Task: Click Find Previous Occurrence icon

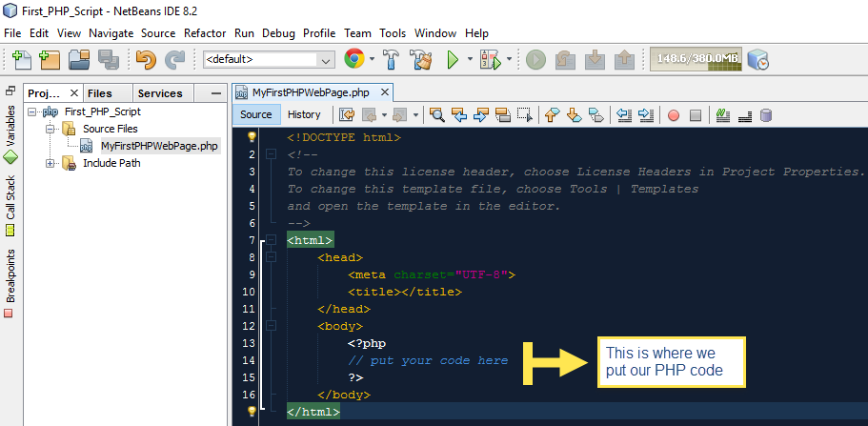Action: point(459,115)
